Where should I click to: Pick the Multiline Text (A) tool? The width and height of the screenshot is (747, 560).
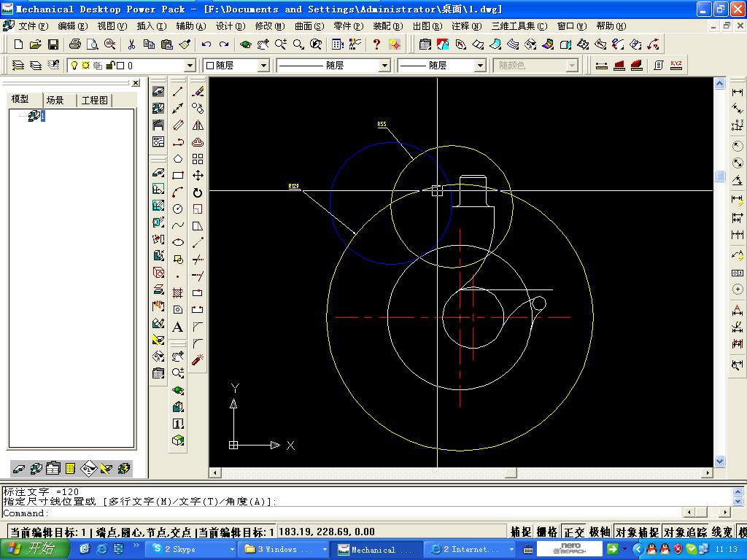click(178, 327)
